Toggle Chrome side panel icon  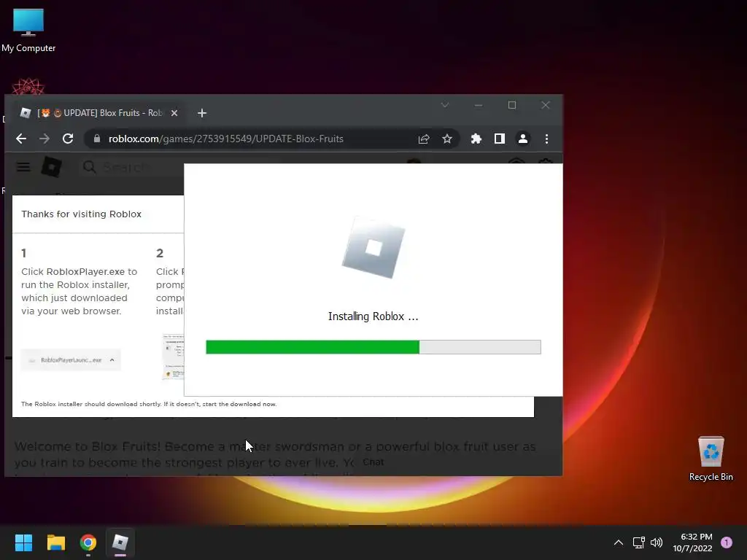tap(499, 139)
